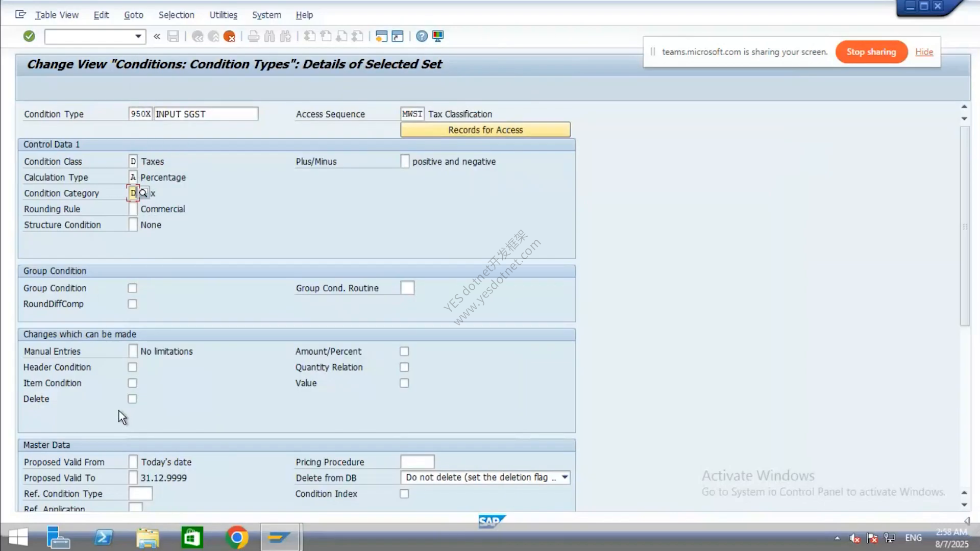Open the SAP window menu icon
This screenshot has height=551, width=980.
(20, 14)
